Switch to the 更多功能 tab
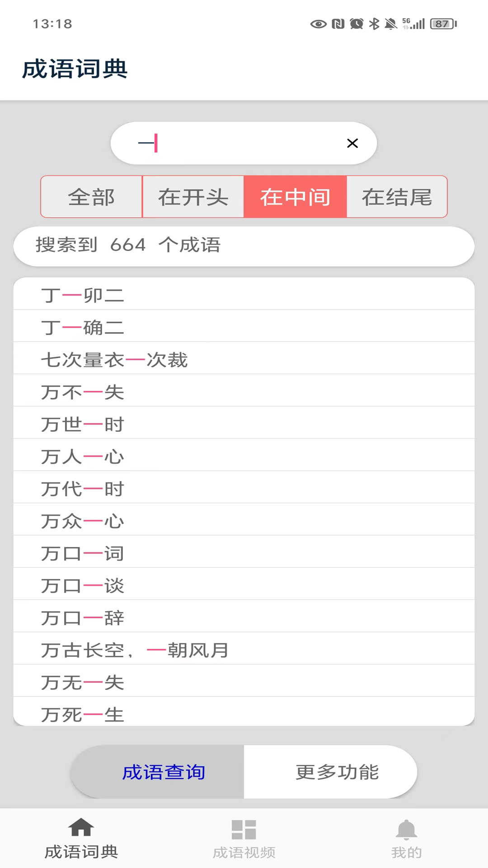Viewport: 488px width, 868px height. [337, 772]
